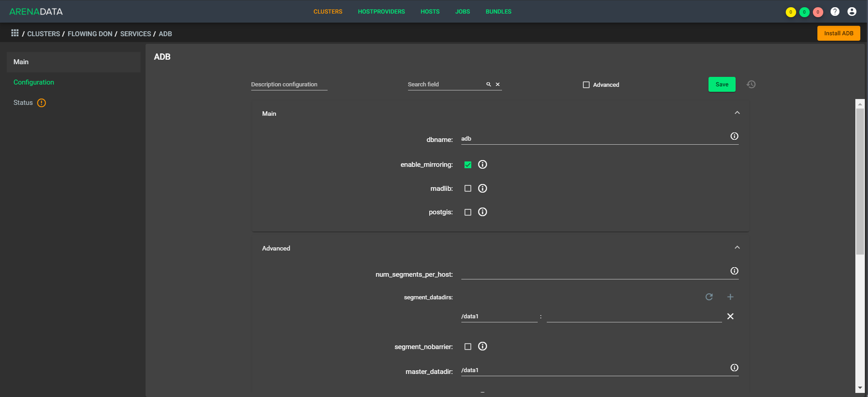The image size is (868, 397).
Task: Open the HOSTPROVIDERS top menu
Action: point(381,12)
